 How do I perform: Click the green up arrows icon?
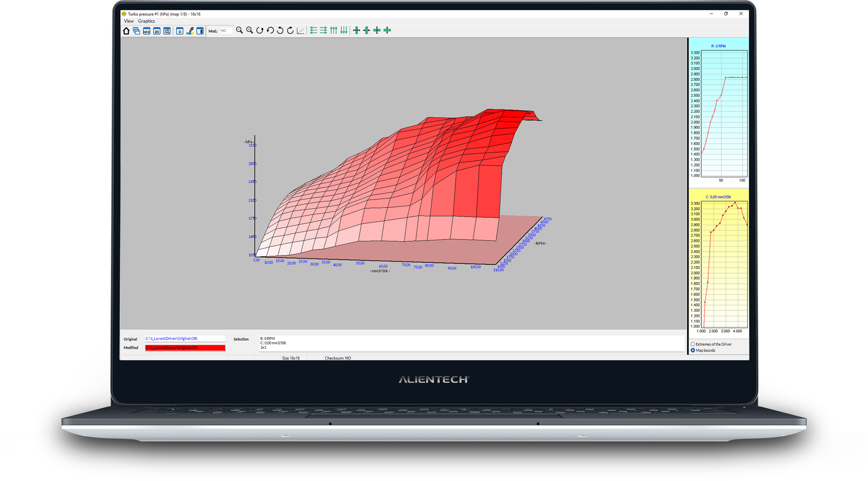[x=334, y=30]
